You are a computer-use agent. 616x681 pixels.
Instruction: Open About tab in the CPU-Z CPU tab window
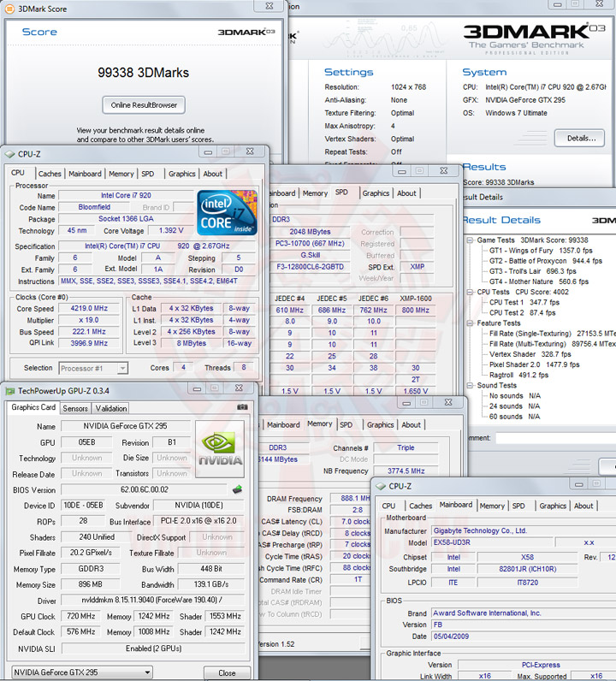(213, 174)
